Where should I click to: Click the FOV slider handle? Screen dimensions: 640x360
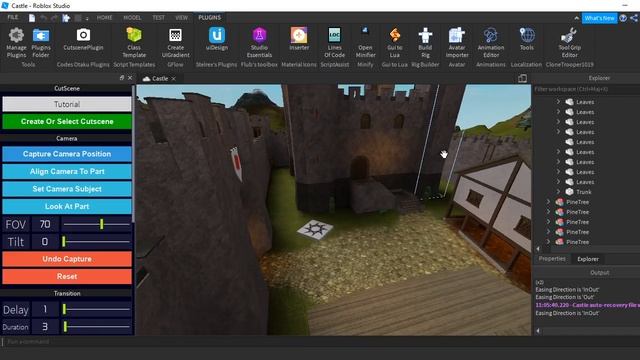(x=102, y=224)
